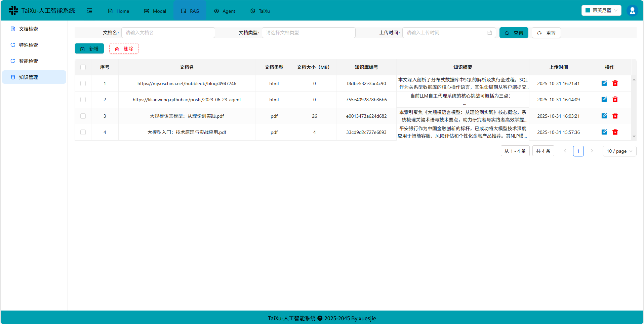
Task: Toggle the select-all header checkbox
Action: (x=83, y=67)
